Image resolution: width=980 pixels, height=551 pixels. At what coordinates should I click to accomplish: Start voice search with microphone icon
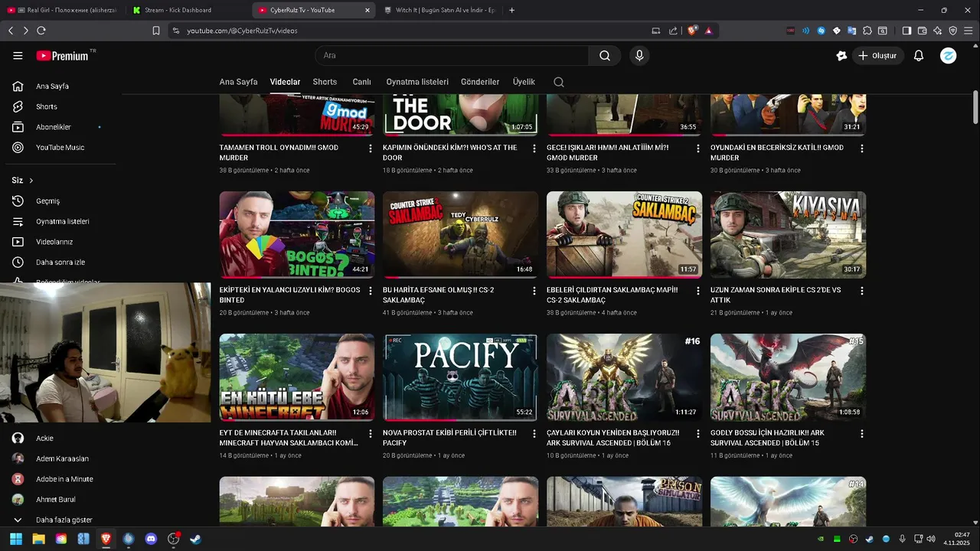coord(639,56)
